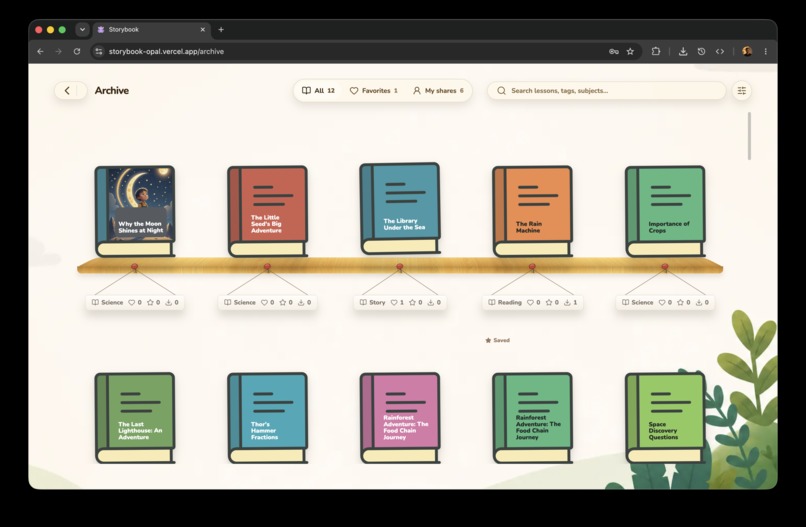This screenshot has height=527, width=806.
Task: Open browser history clock icon
Action: click(x=701, y=51)
